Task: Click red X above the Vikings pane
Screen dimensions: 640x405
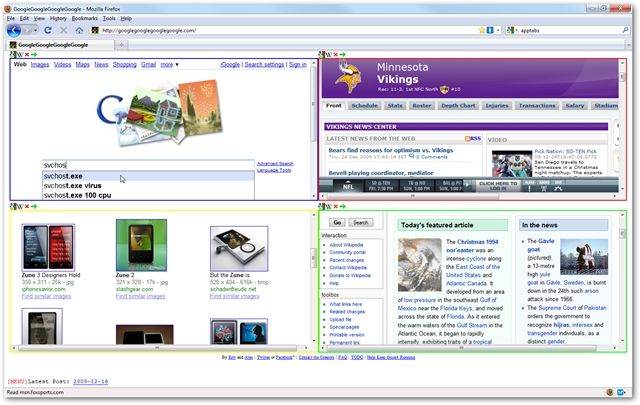Action: (336, 54)
